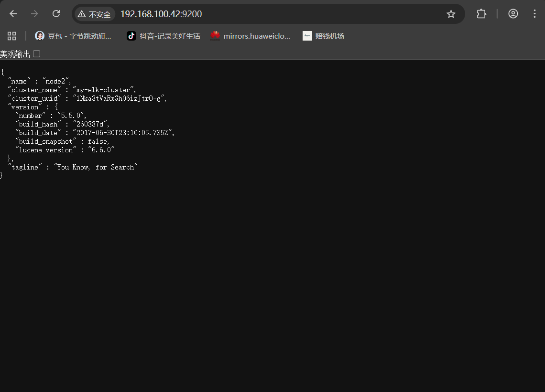This screenshot has width=545, height=392.
Task: Click the "name" : "node2" line
Action: coord(39,81)
